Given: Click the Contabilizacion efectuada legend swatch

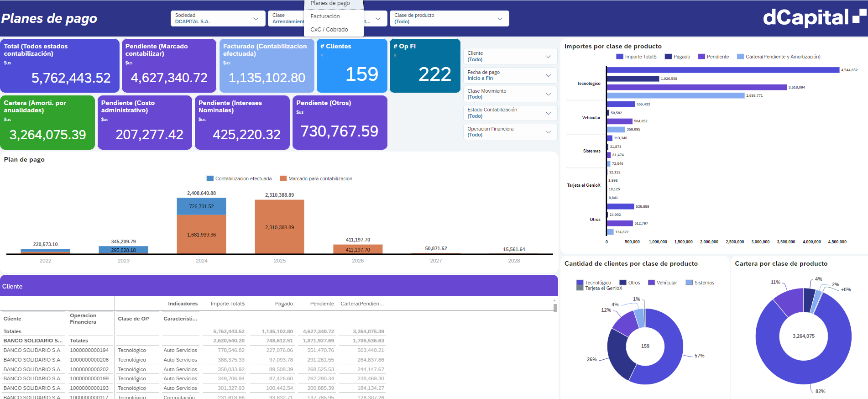Looking at the screenshot, I should click(x=210, y=178).
